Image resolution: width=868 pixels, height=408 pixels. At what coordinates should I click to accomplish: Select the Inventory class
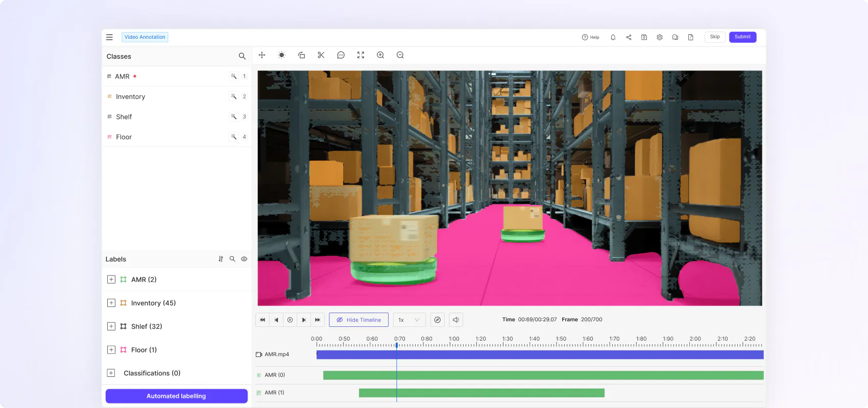pyautogui.click(x=131, y=97)
